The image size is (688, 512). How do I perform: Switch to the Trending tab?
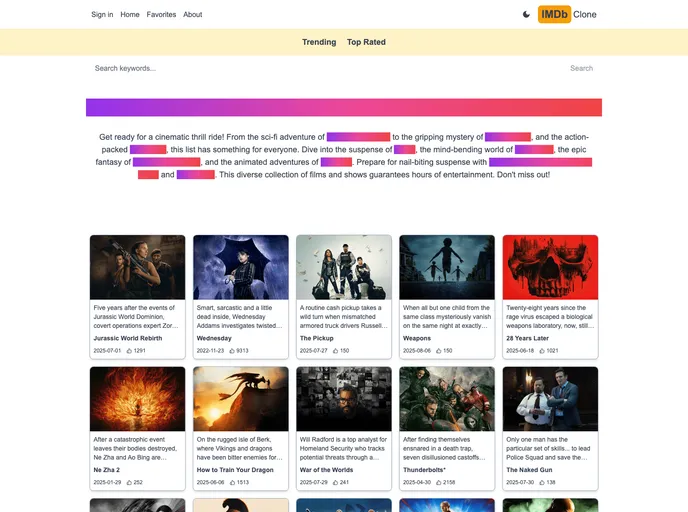tap(319, 42)
